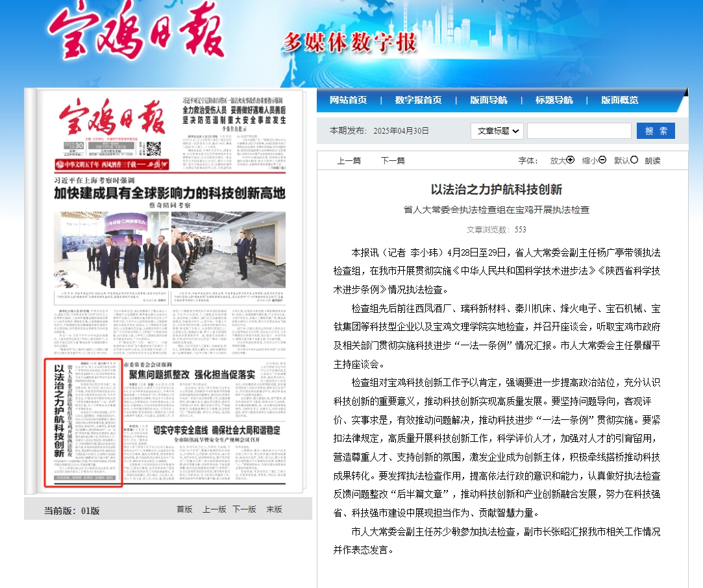This screenshot has height=588, width=703.
Task: Click the 多媒体数字报 banner title
Action: coord(349,43)
